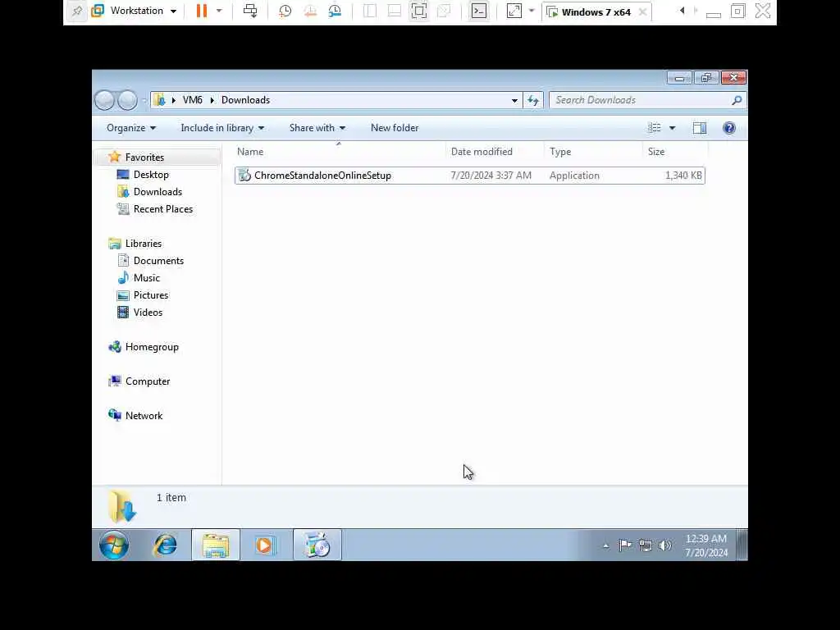Go forward in Explorer
The width and height of the screenshot is (840, 630).
click(x=127, y=100)
